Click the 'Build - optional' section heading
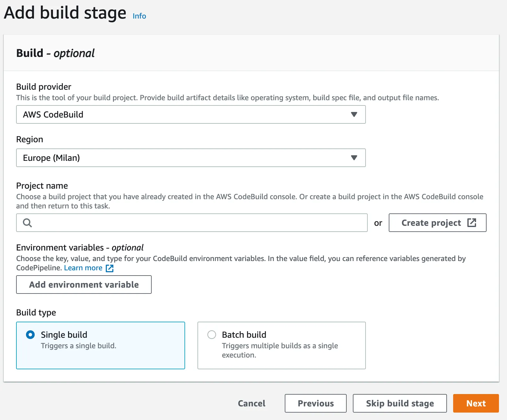Viewport: 507px width, 420px height. [x=55, y=53]
